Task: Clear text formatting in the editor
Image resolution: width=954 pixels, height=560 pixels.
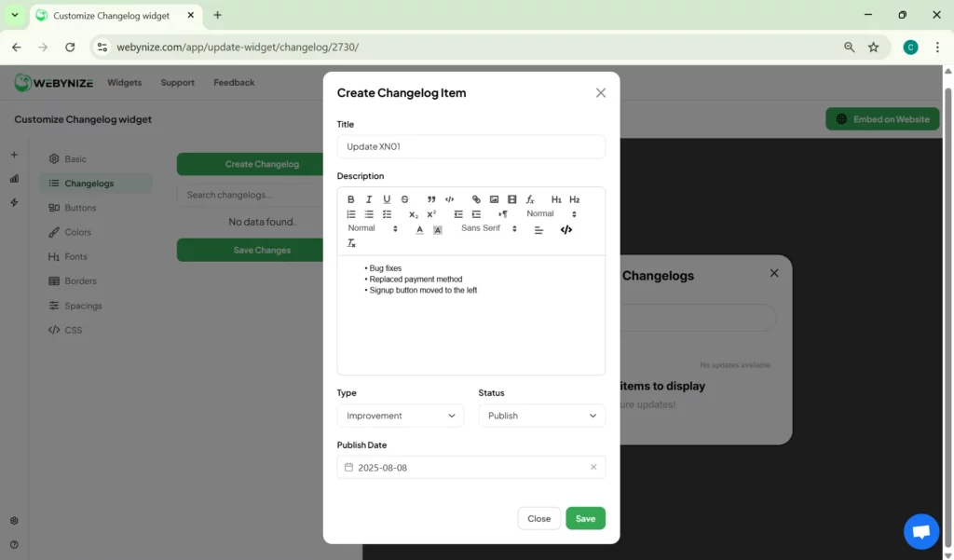Action: [x=351, y=243]
